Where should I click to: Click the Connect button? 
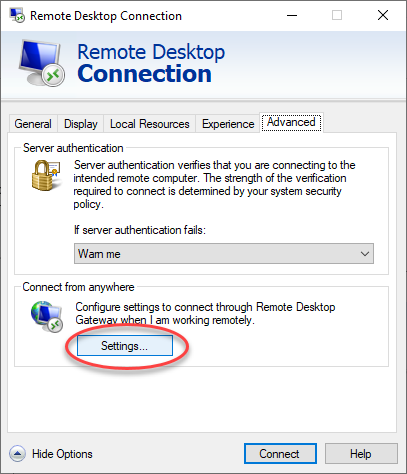[280, 453]
